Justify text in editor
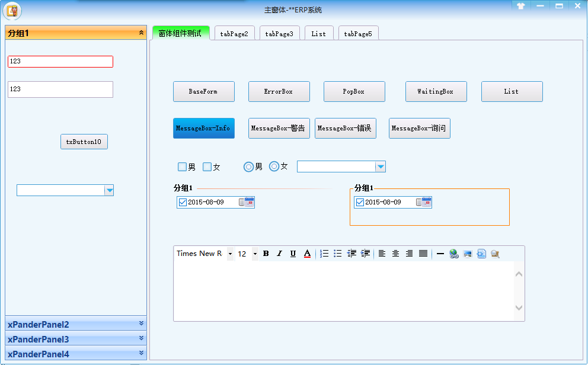Image resolution: width=588 pixels, height=365 pixels. click(423, 254)
